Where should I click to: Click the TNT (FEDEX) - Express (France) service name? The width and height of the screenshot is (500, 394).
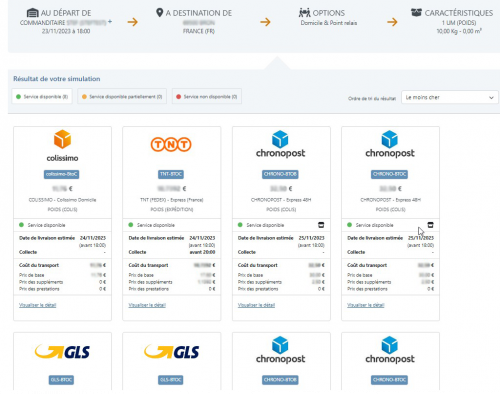tap(172, 200)
